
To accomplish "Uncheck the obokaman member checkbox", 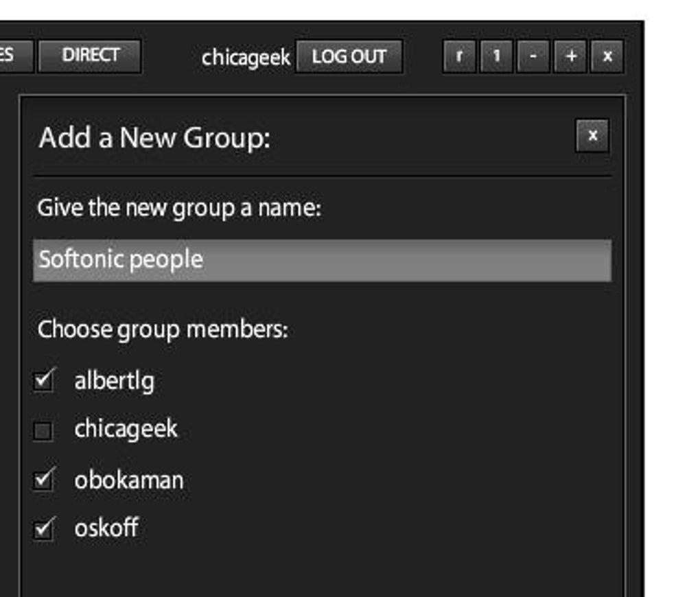I will [x=44, y=480].
